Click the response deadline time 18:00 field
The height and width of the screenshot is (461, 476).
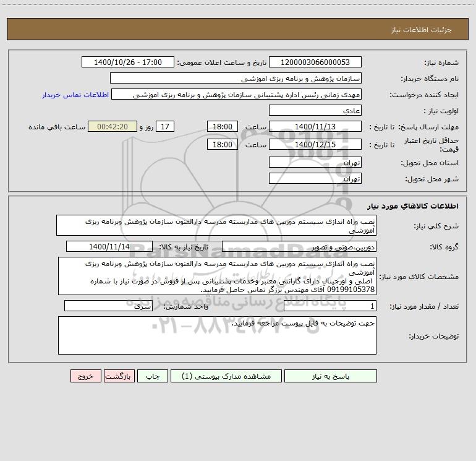click(x=222, y=126)
